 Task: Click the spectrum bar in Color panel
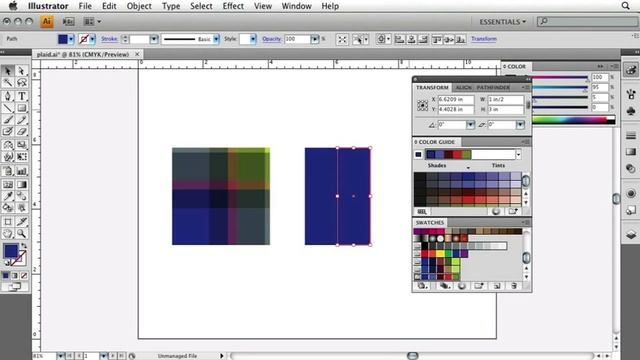click(574, 120)
